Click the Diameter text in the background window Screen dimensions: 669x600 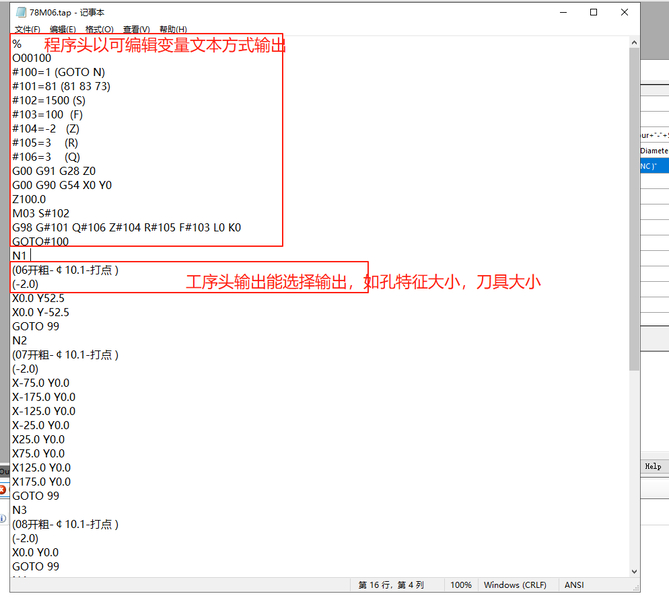(x=654, y=151)
